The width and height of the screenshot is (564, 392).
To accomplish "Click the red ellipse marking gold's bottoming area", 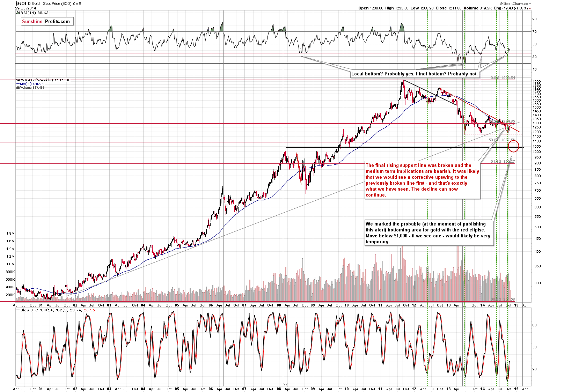I will pos(513,146).
